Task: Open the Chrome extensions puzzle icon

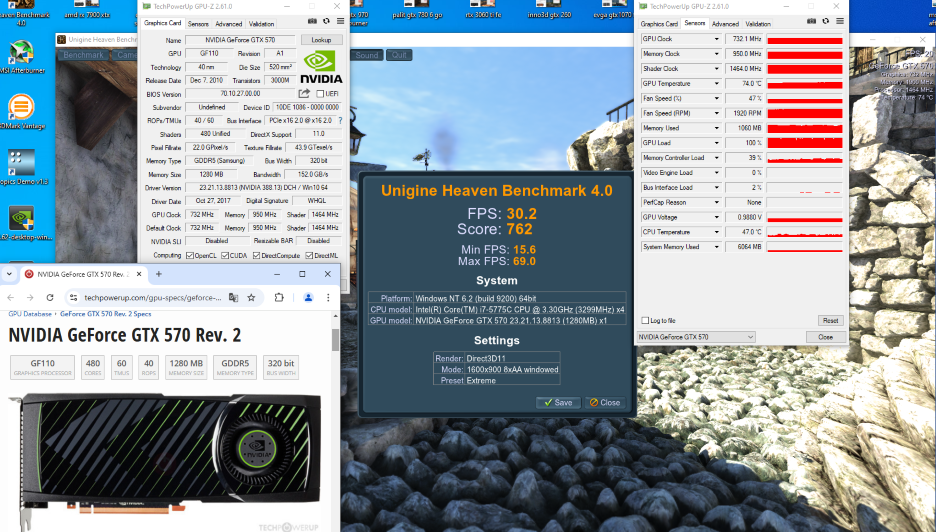Action: click(x=279, y=297)
